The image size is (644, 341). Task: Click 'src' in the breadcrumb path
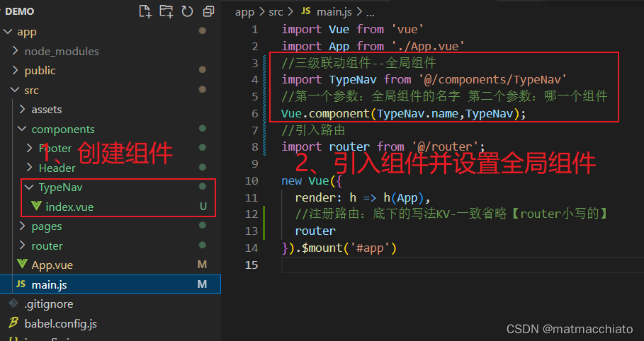(276, 12)
